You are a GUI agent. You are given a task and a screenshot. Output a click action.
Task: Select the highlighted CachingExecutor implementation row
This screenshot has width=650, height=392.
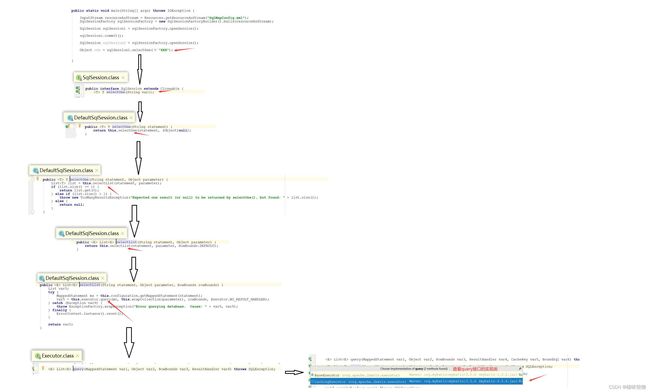[x=416, y=381]
